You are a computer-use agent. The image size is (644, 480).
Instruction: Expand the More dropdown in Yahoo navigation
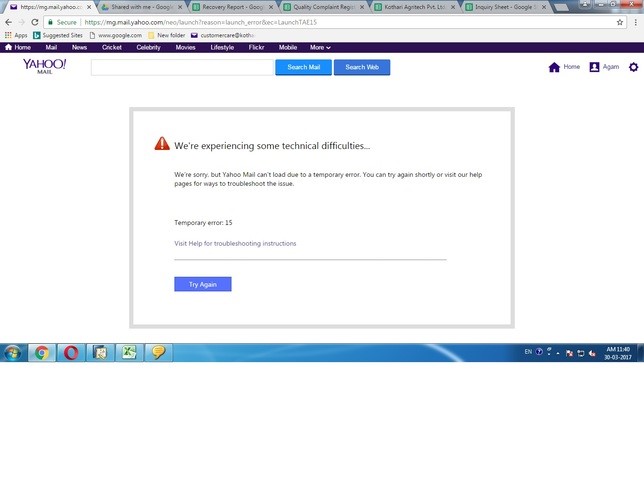tap(320, 47)
